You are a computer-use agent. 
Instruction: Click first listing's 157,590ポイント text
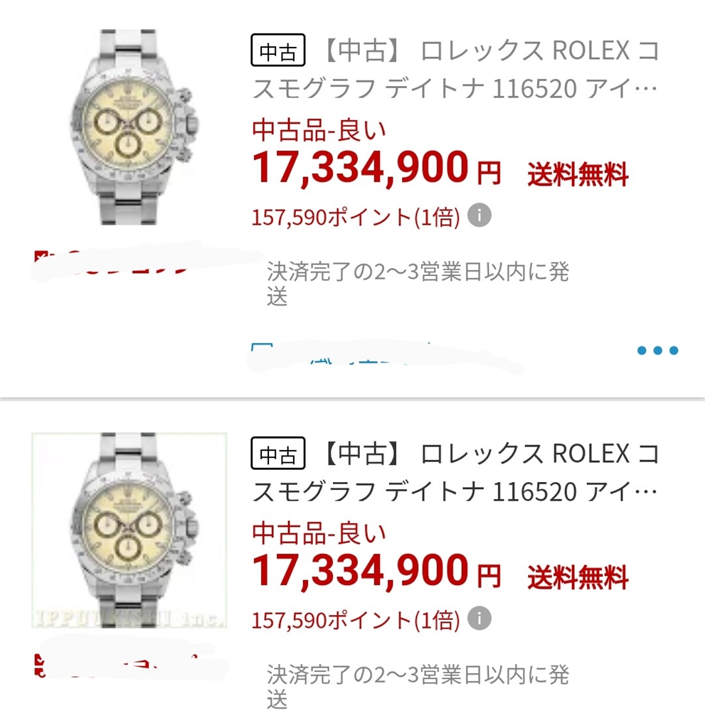coord(356,217)
